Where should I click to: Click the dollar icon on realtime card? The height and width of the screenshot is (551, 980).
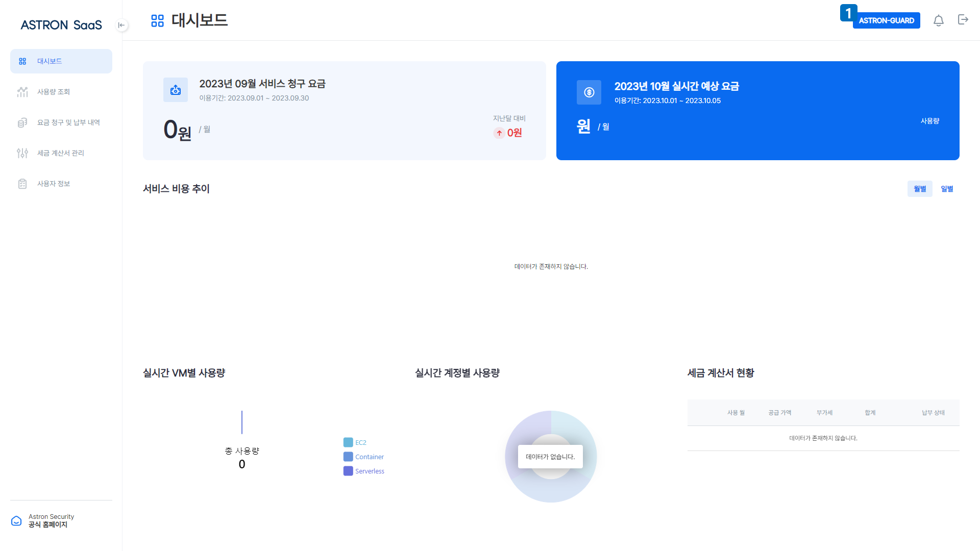[x=589, y=92]
